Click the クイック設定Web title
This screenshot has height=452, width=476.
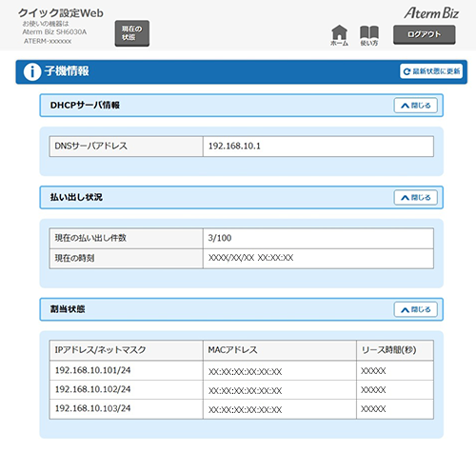(x=61, y=13)
